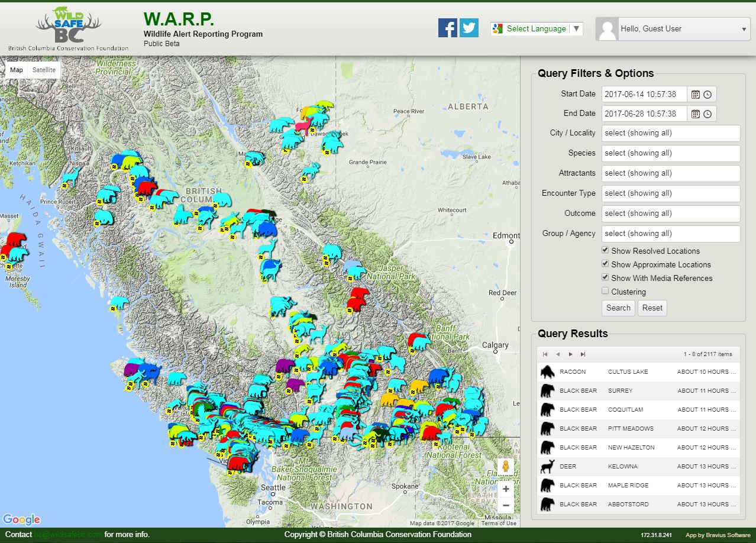Screen dimensions: 756x543
Task: Click the Search button
Action: click(618, 308)
